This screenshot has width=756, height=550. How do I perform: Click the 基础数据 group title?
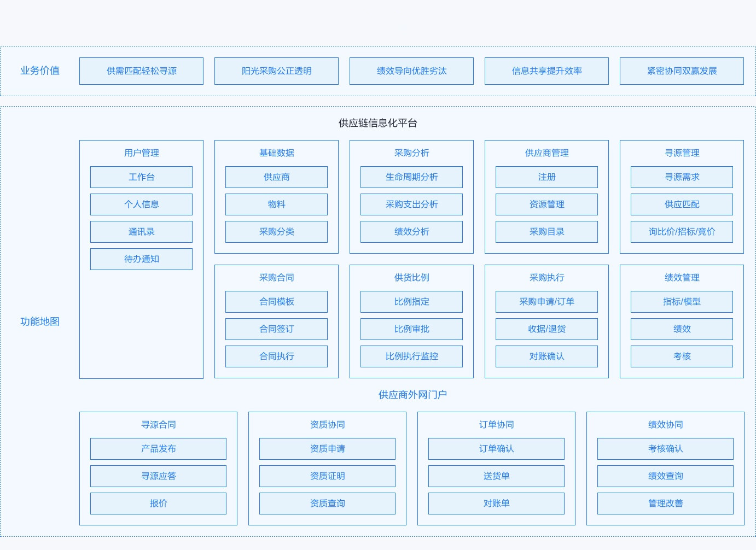[276, 153]
